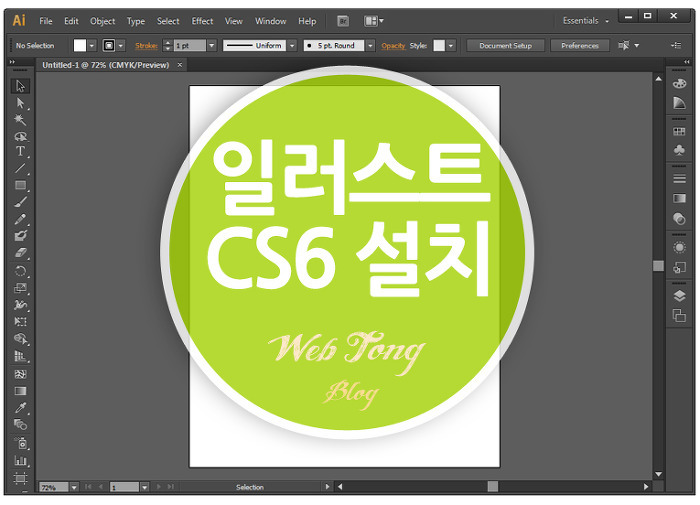Open the Uniform width profile dropdown
Screen dimensions: 700x505
[292, 46]
